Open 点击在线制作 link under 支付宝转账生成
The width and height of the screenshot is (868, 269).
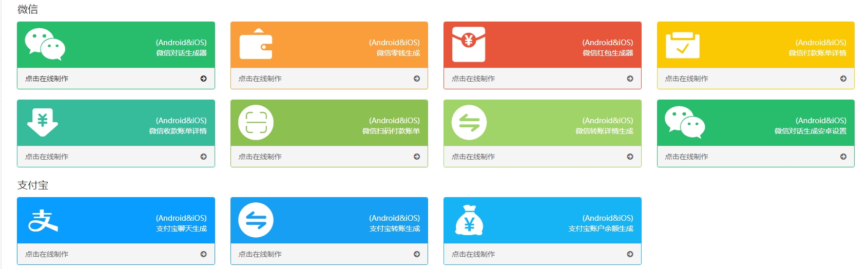click(260, 254)
